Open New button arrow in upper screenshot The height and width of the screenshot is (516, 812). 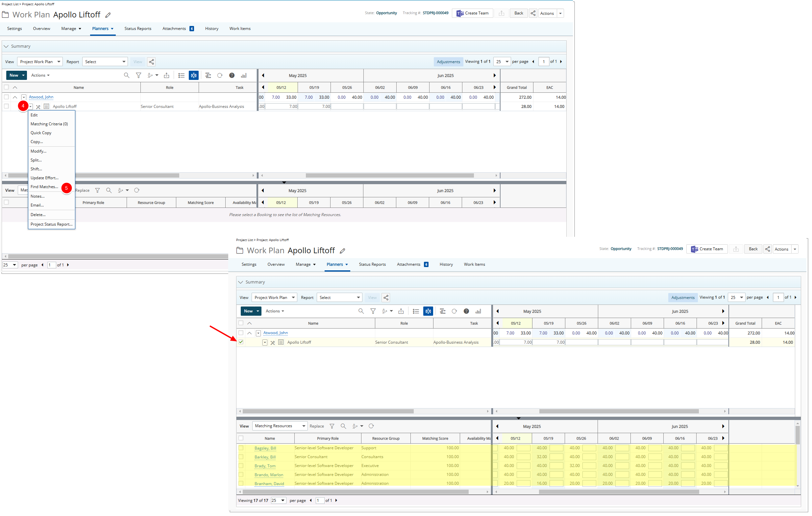click(x=23, y=75)
